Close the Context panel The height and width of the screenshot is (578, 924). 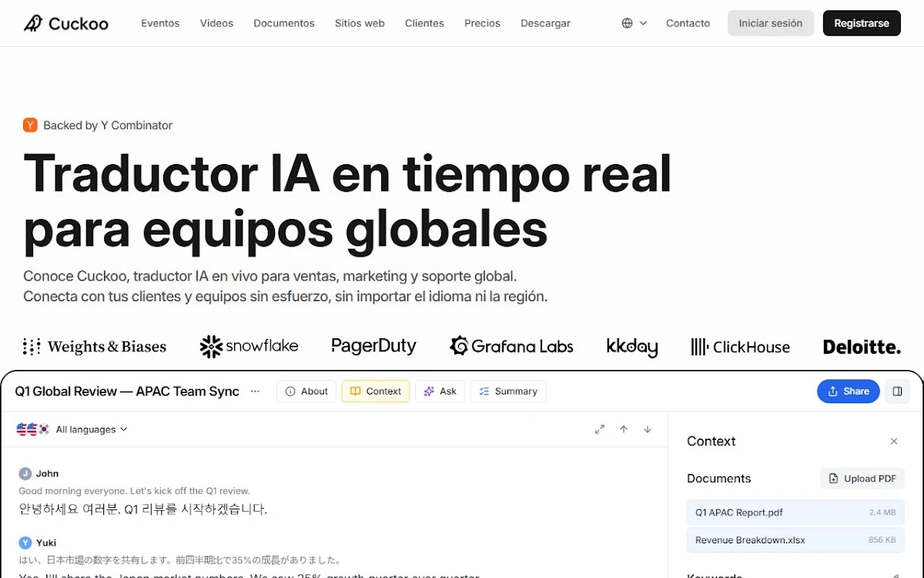pos(894,442)
